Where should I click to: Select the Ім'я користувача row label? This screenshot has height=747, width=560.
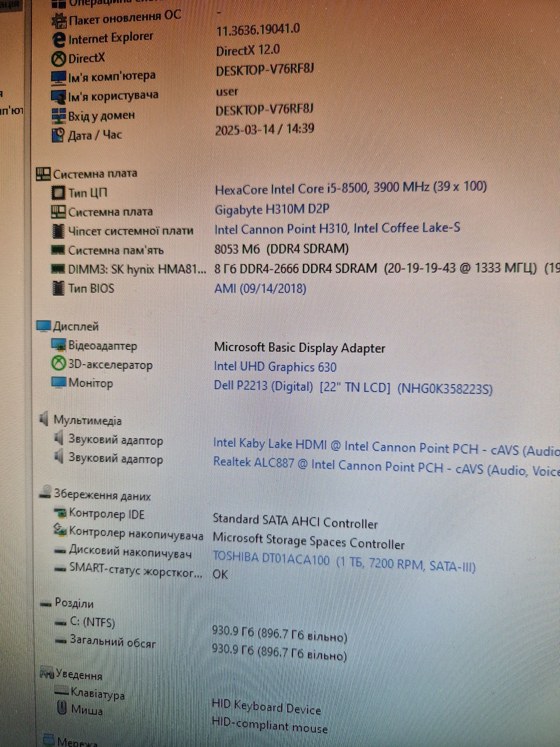(x=113, y=96)
